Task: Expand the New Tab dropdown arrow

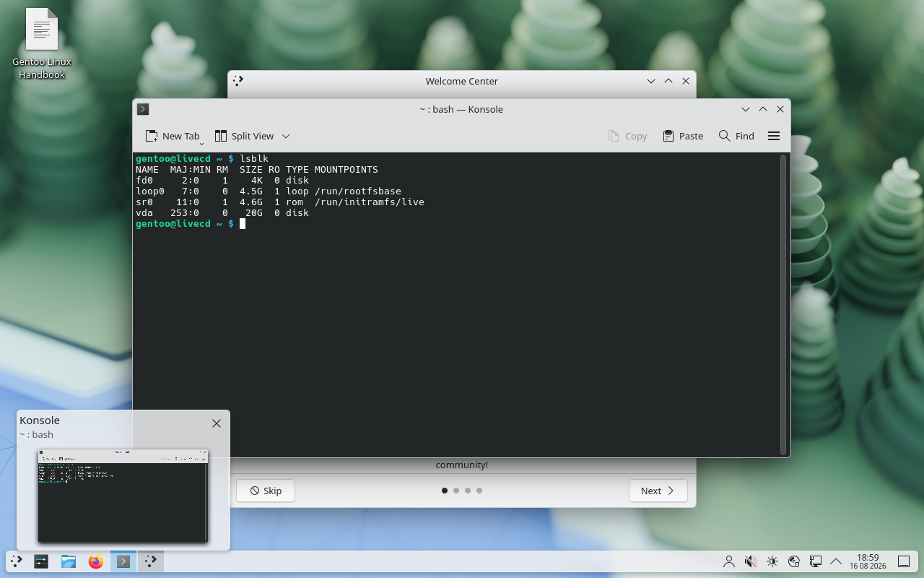Action: tap(202, 143)
